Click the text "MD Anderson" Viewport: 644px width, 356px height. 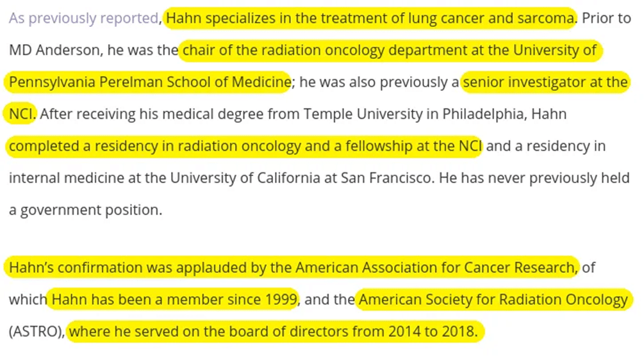point(54,50)
